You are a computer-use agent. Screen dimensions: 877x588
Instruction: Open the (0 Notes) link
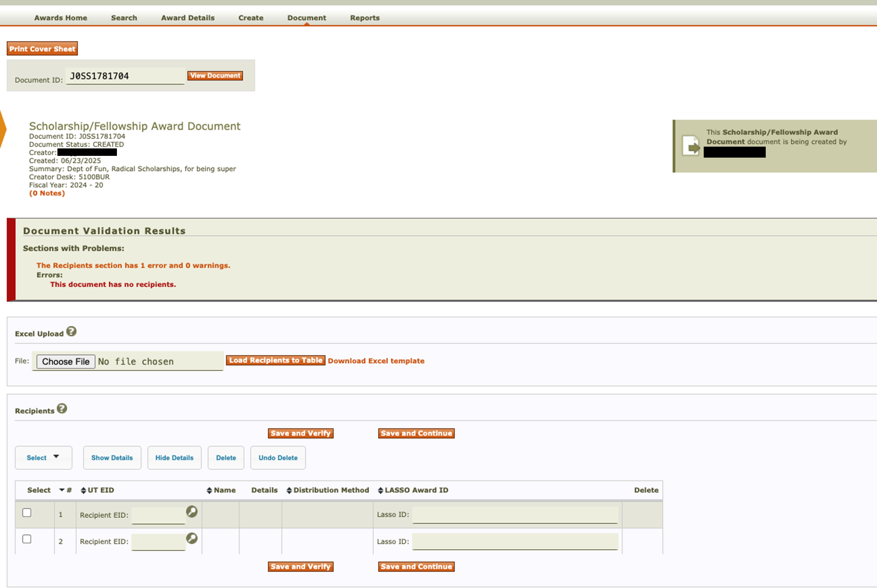[47, 193]
